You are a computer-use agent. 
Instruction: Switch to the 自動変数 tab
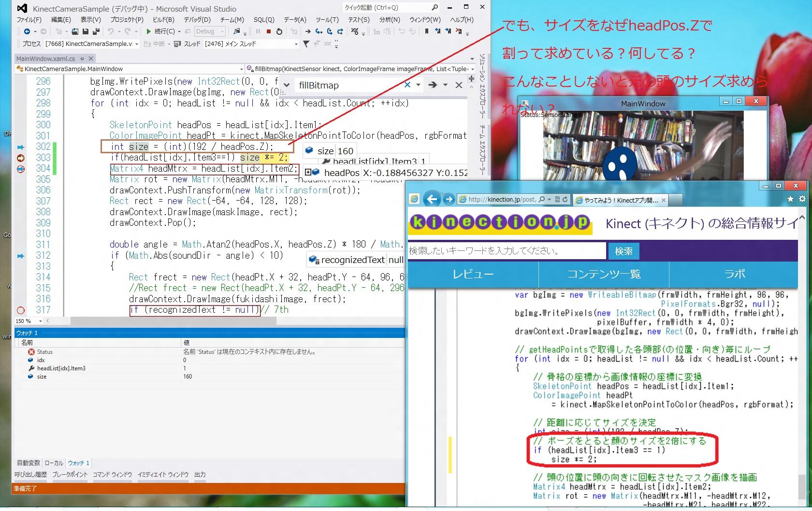click(29, 463)
